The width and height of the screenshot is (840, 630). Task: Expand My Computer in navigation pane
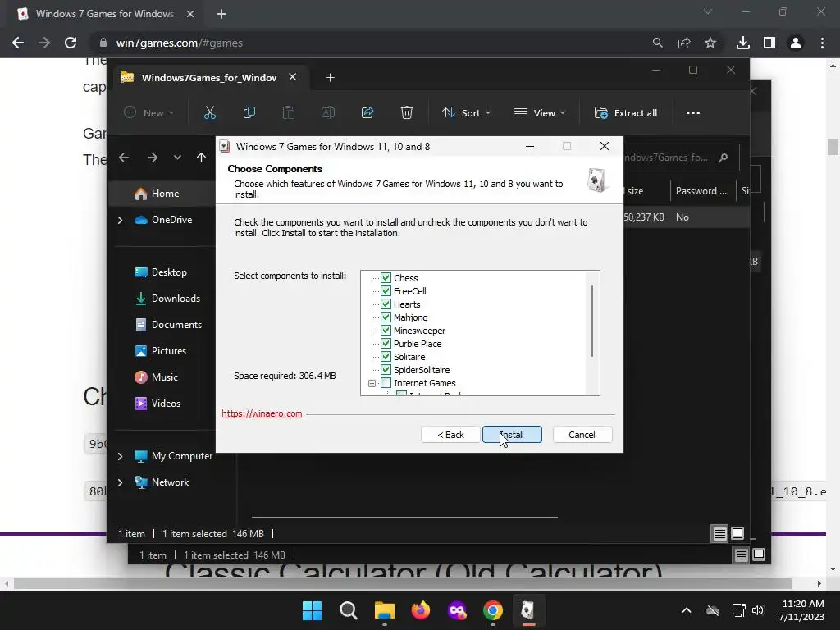pyautogui.click(x=120, y=456)
